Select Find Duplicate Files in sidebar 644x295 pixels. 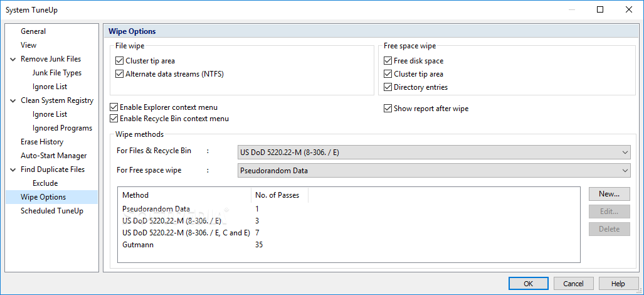[x=53, y=169]
